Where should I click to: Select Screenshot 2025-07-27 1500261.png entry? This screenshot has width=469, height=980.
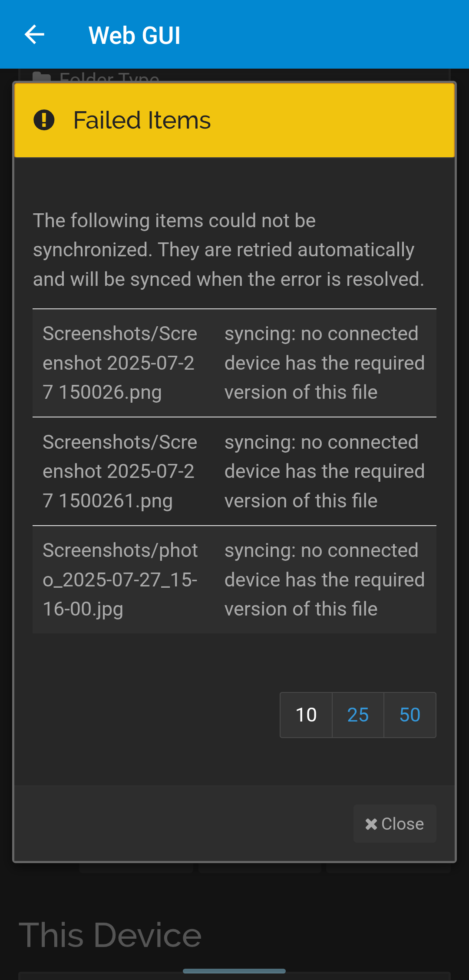coord(120,471)
